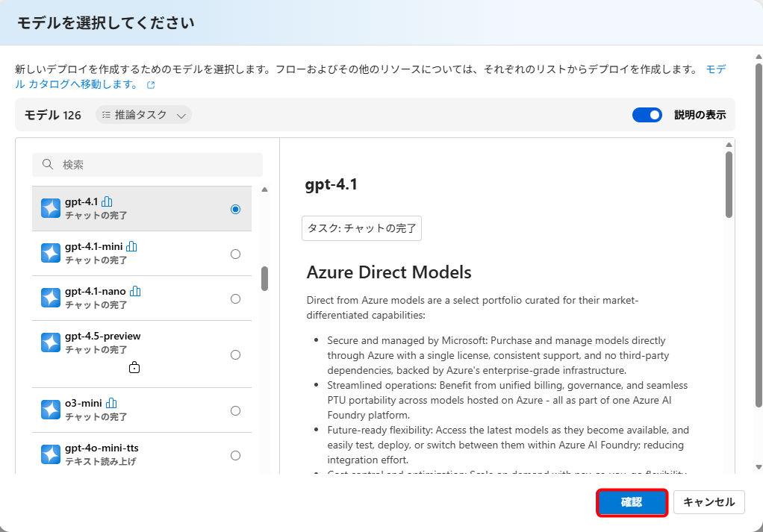Click the external link icon after the catalog link
The width and height of the screenshot is (763, 532).
[151, 85]
